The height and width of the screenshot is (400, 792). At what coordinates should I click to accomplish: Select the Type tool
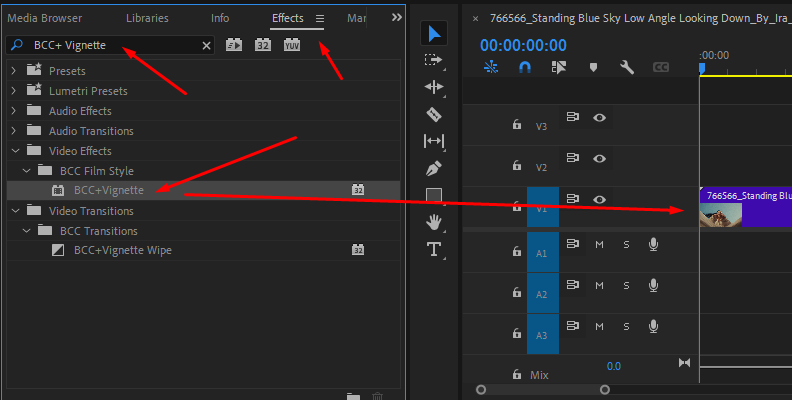click(434, 249)
